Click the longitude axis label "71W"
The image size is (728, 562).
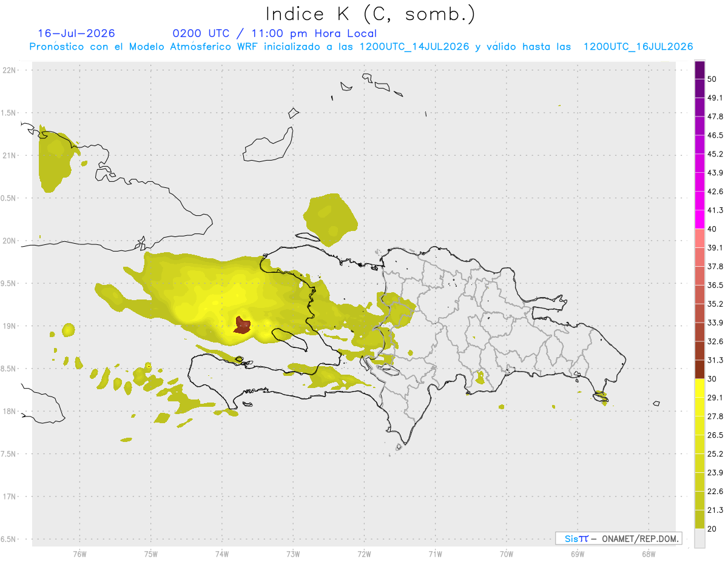(435, 554)
